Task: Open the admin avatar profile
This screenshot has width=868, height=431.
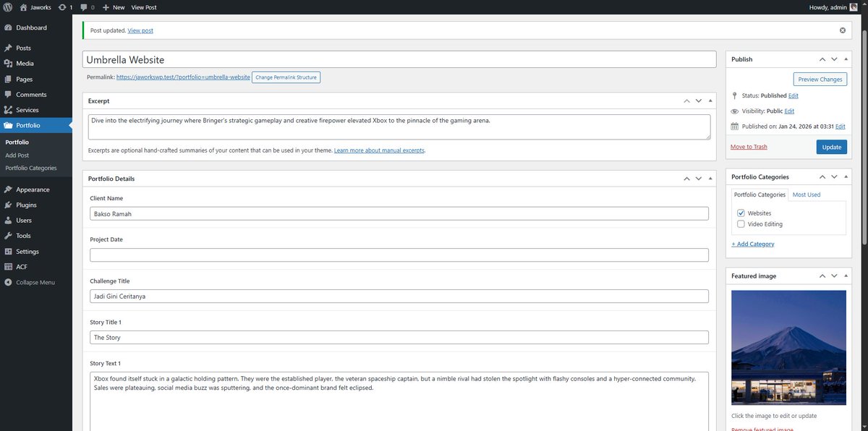Action: [854, 7]
